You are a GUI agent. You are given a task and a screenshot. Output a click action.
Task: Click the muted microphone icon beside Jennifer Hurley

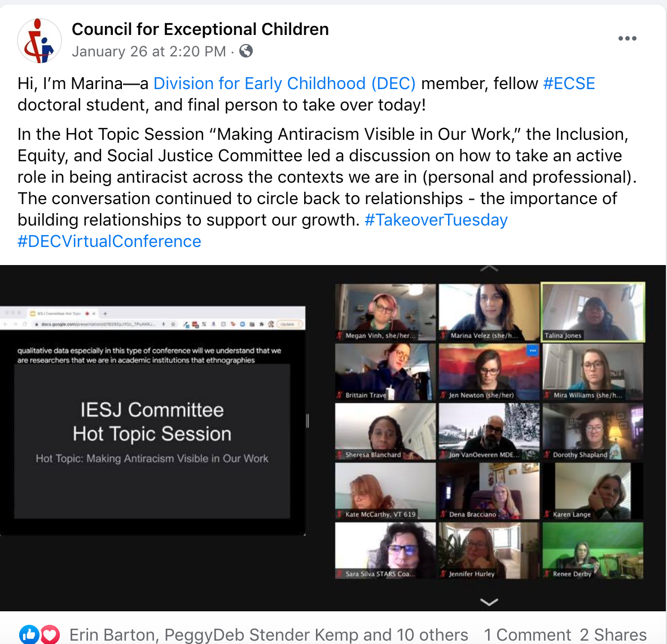[x=443, y=574]
